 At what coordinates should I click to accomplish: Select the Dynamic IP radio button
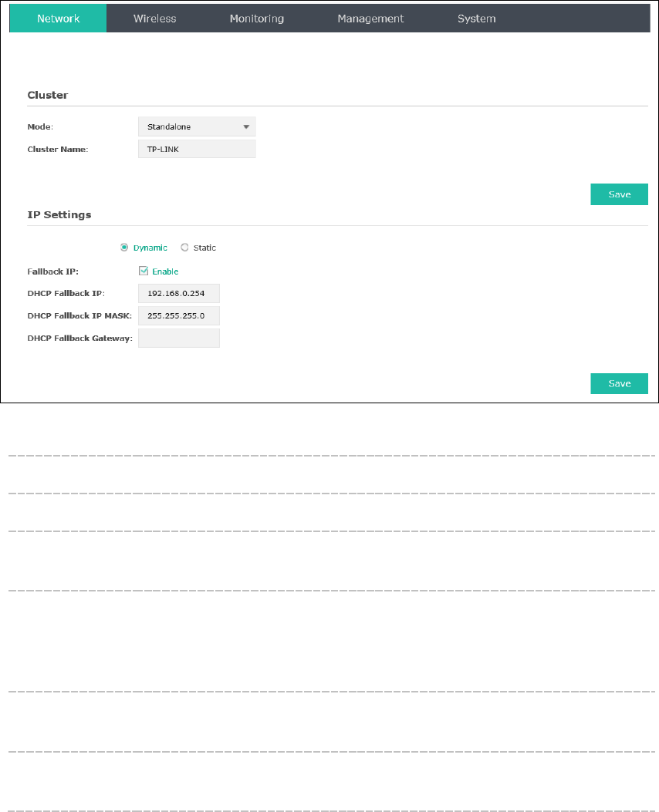[x=124, y=248]
